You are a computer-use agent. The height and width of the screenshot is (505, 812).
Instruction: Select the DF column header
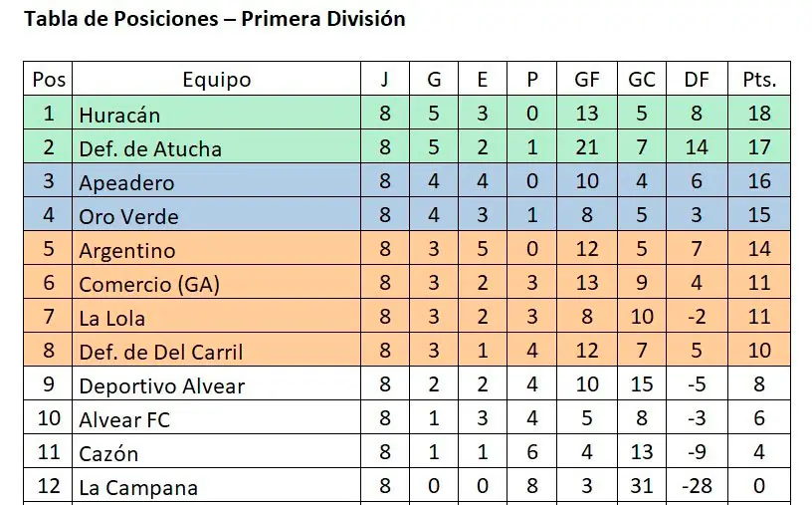(x=697, y=80)
